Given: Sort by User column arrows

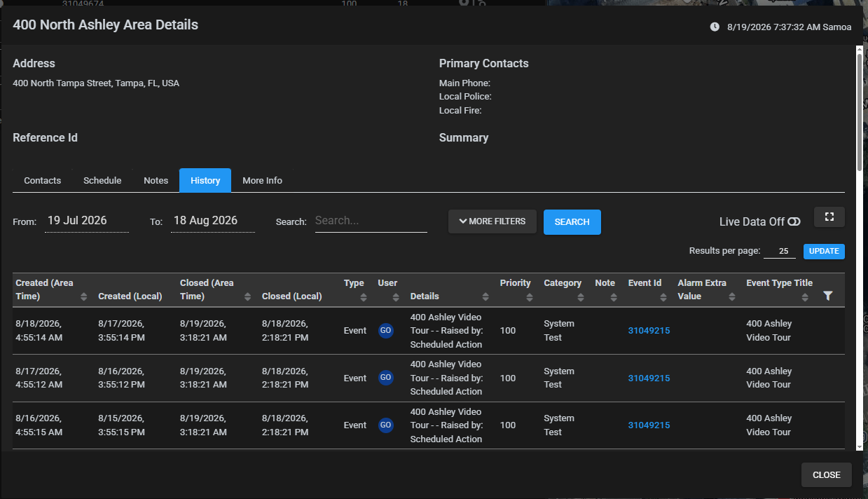Looking at the screenshot, I should (397, 297).
